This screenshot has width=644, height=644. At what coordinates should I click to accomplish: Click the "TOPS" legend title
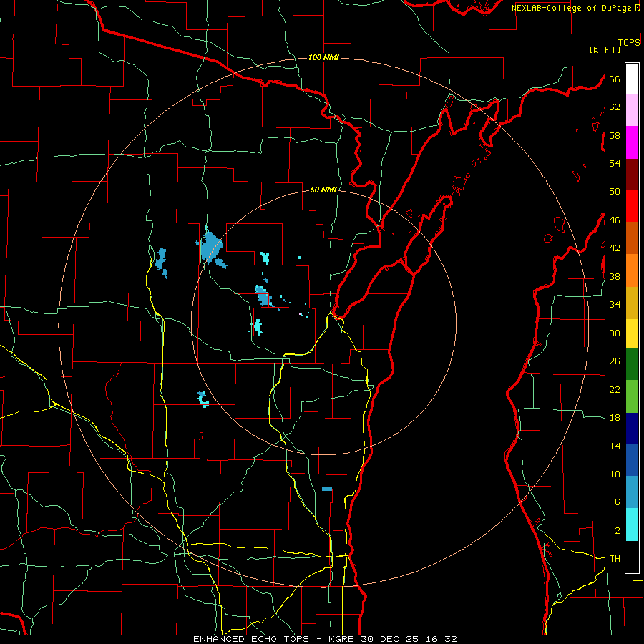[629, 43]
